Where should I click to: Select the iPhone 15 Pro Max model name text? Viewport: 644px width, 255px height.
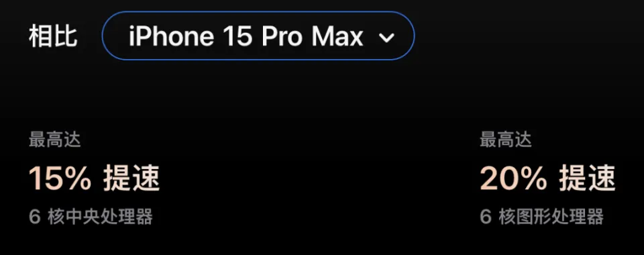[246, 36]
